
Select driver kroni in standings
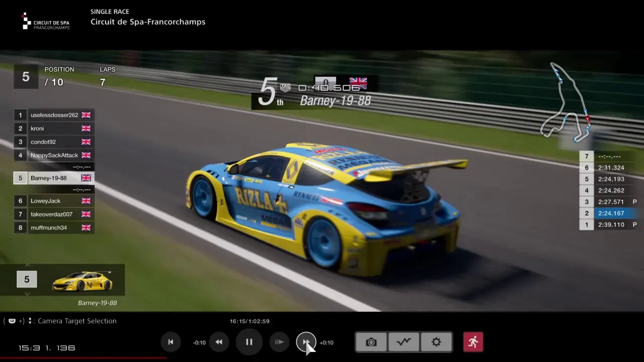(x=54, y=129)
